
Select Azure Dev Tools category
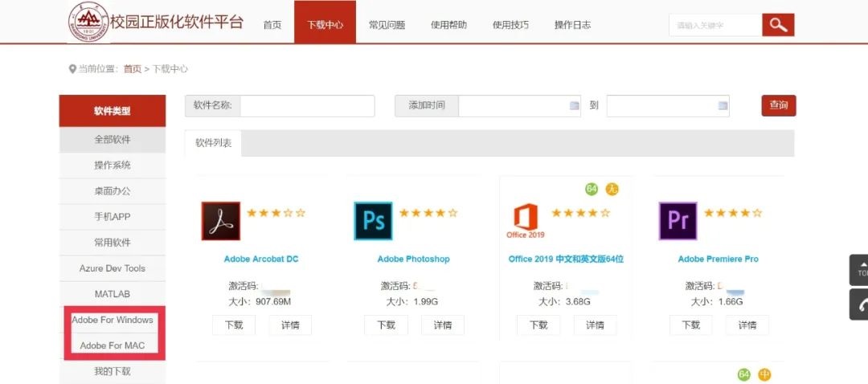[x=113, y=268]
